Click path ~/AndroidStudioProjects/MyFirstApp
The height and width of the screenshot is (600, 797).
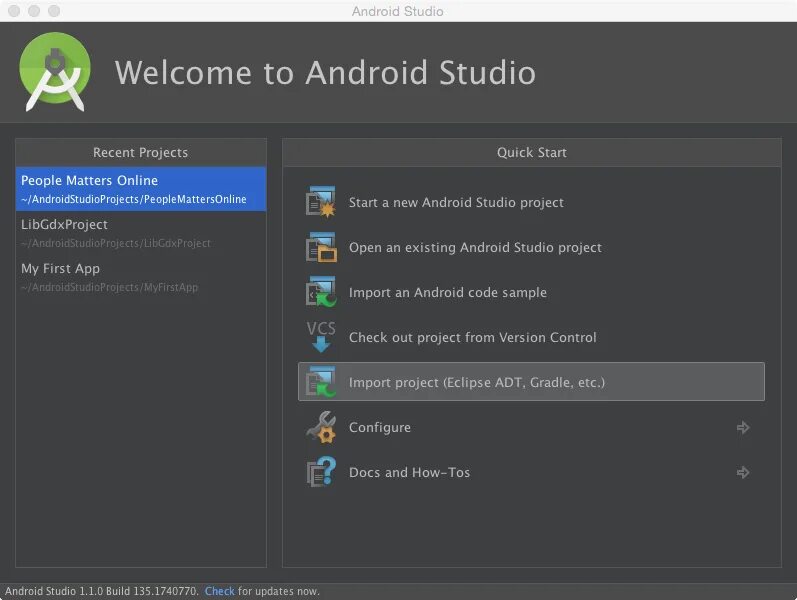[109, 287]
